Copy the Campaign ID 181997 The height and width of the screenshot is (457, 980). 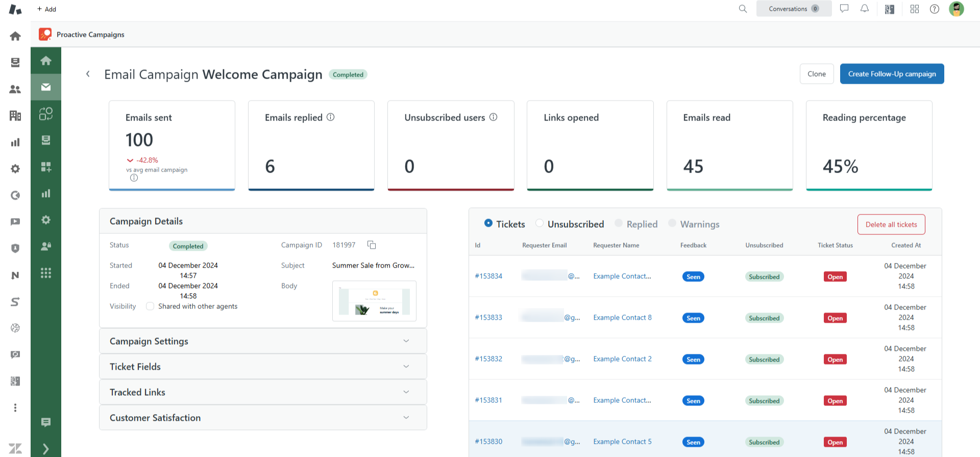click(x=372, y=245)
